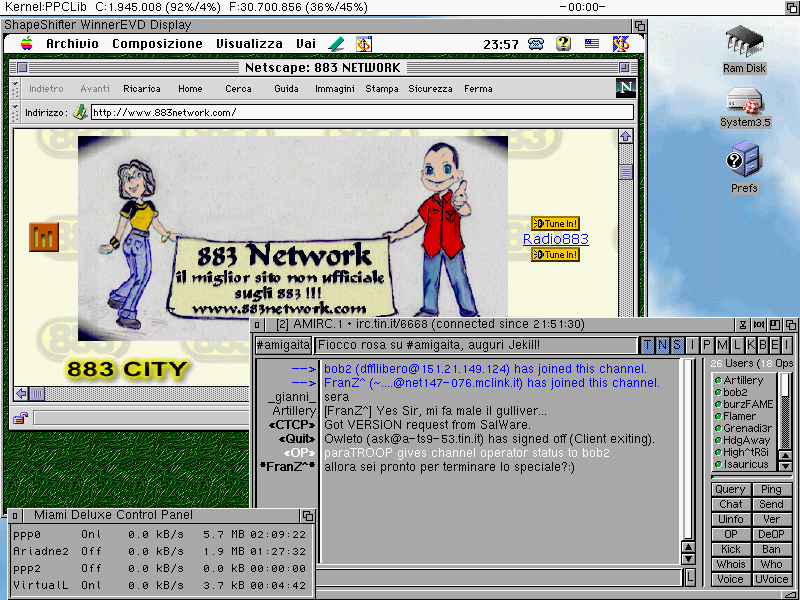Screen dimensions: 800x600
Task: Click Tune In! button above Radio883 link
Action: pyautogui.click(x=555, y=223)
